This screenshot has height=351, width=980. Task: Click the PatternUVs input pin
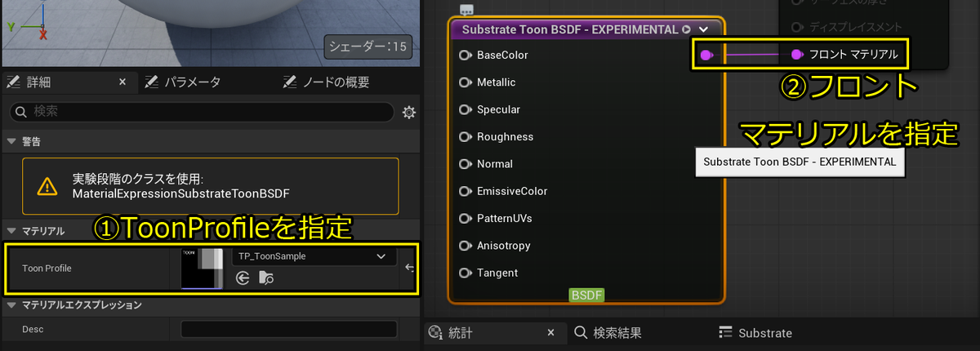[x=465, y=219]
